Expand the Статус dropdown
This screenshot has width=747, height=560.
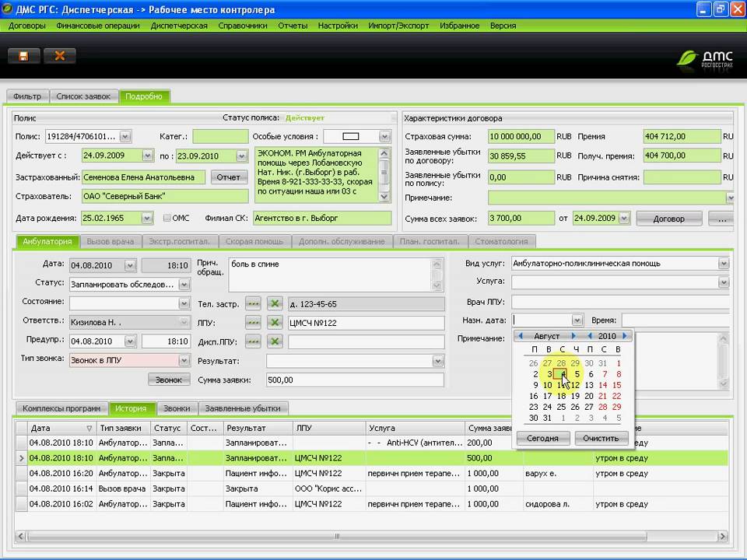pos(184,285)
